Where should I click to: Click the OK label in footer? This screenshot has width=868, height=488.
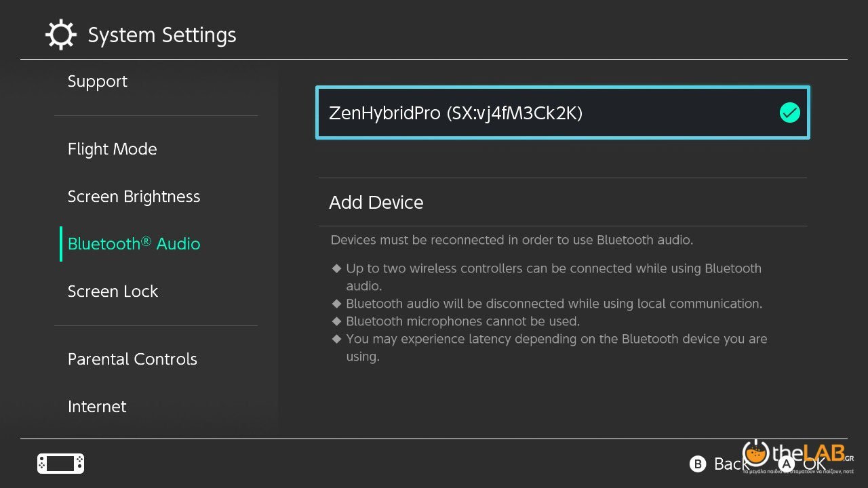click(814, 464)
